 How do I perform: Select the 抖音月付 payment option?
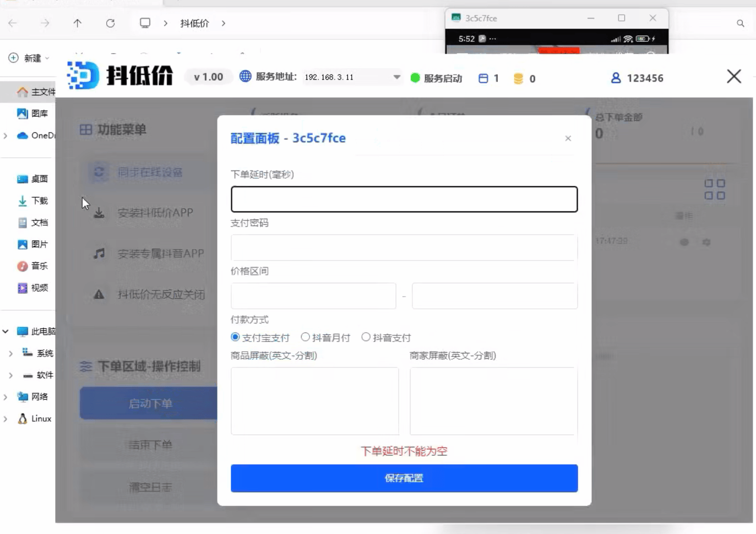(x=305, y=336)
